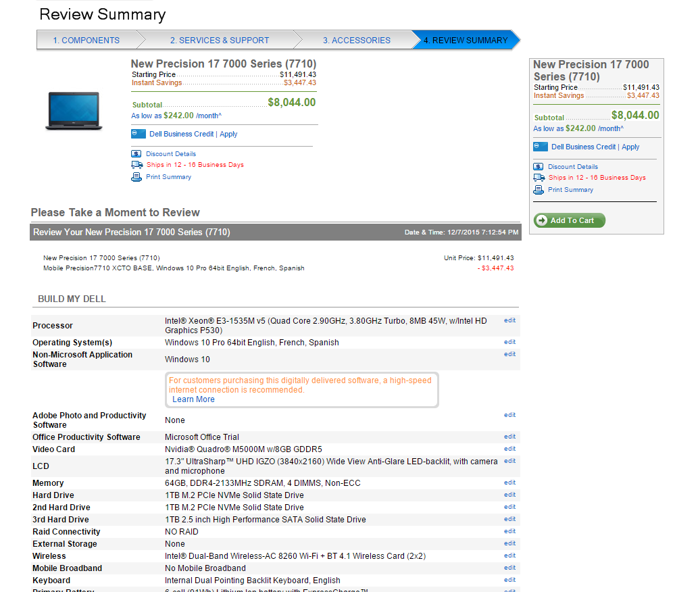Click the Ships in 12 - 16 Business Days text in main summary
Viewport: 700px width, 592px height.
(x=195, y=165)
